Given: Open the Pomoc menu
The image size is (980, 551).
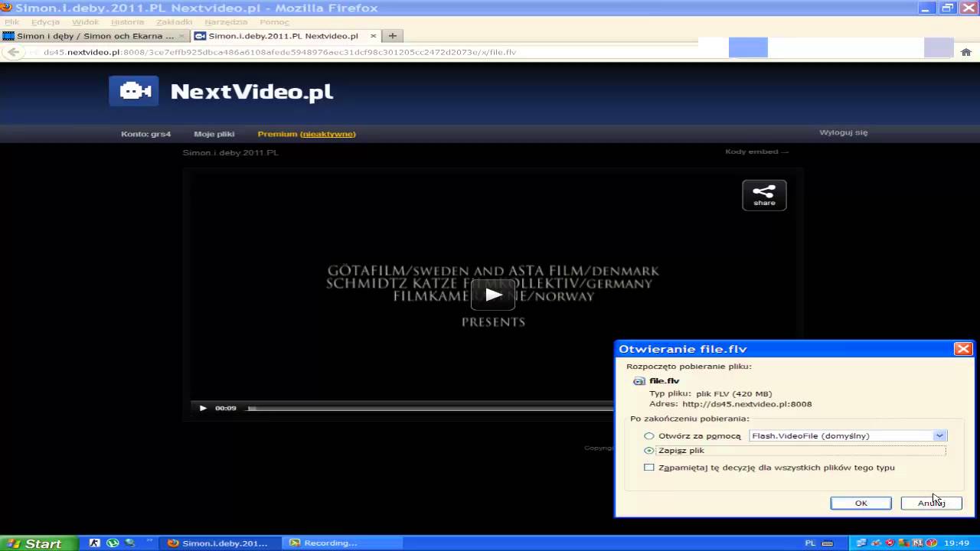Looking at the screenshot, I should point(274,22).
